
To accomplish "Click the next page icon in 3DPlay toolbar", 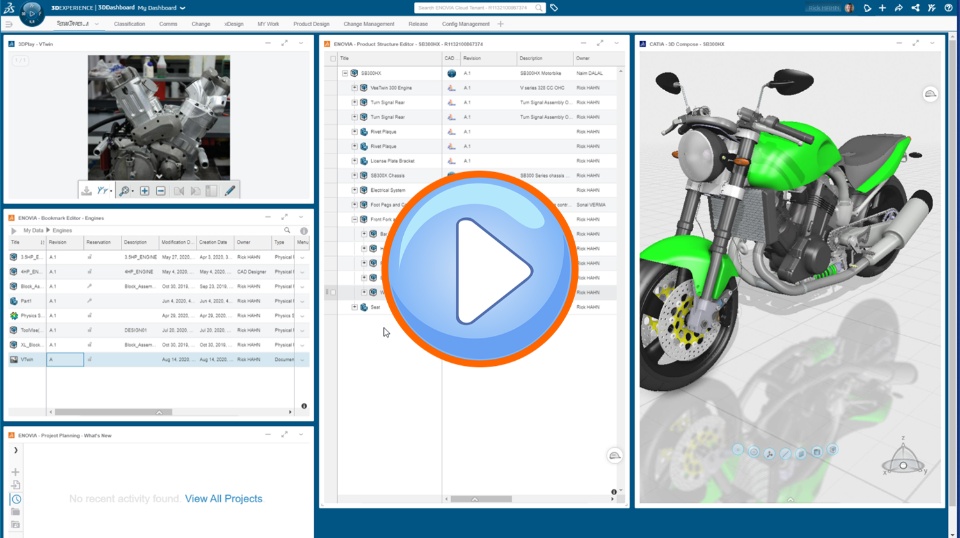I will tap(195, 191).
